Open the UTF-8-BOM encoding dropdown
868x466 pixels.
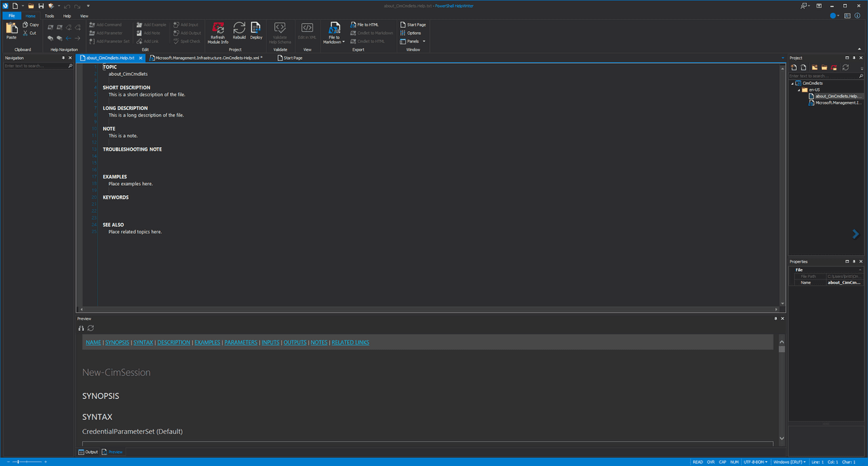(x=756, y=462)
